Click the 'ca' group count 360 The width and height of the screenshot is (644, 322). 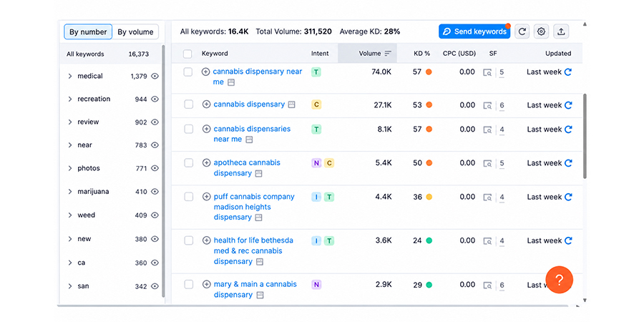pos(141,263)
